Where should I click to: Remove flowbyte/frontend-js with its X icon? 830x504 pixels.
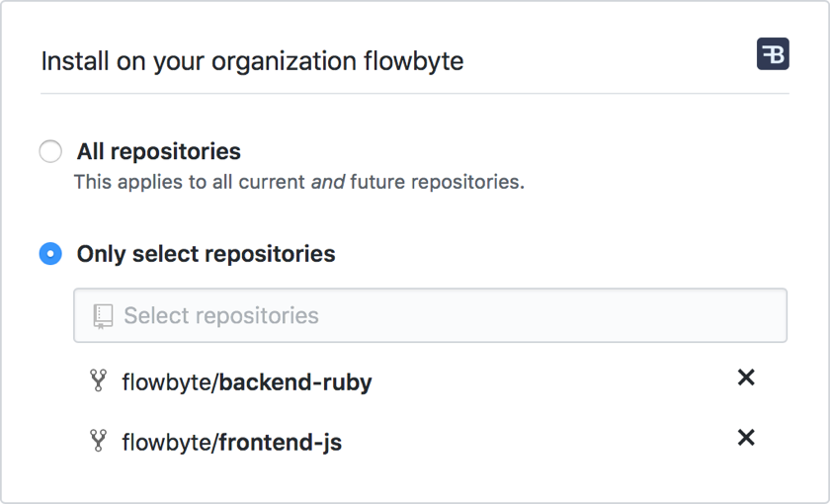pos(746,438)
